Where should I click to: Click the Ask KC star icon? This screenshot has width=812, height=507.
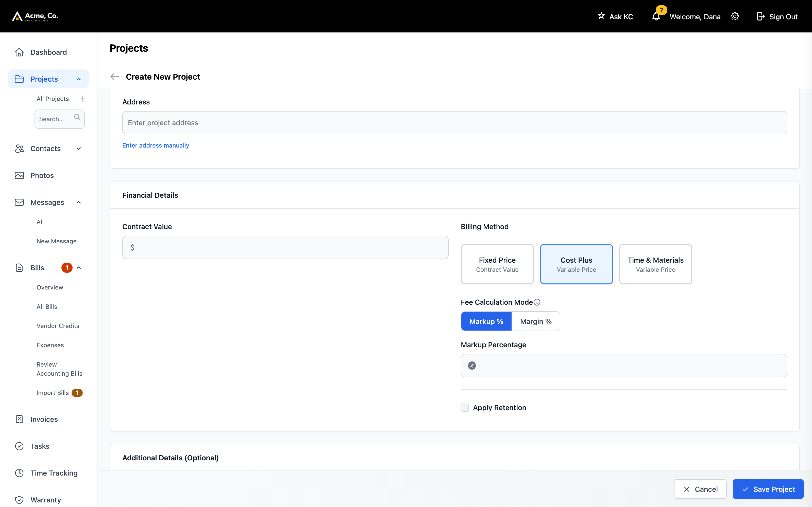click(x=601, y=16)
